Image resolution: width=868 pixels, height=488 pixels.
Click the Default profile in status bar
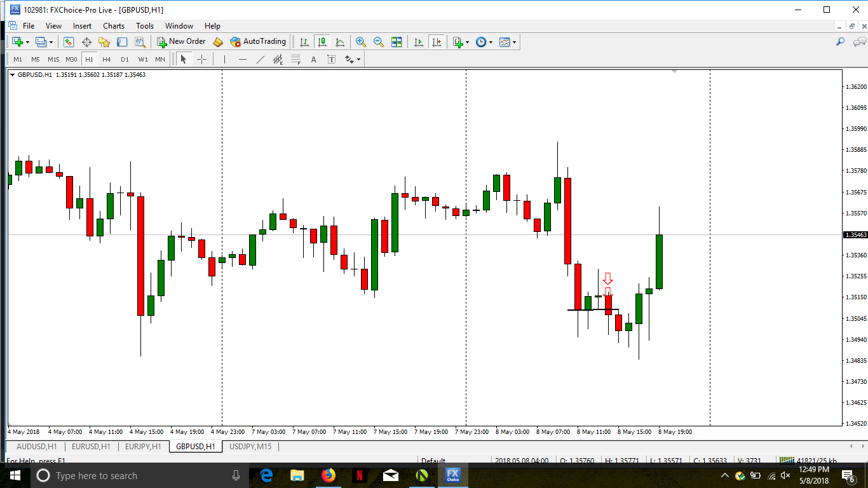[433, 461]
